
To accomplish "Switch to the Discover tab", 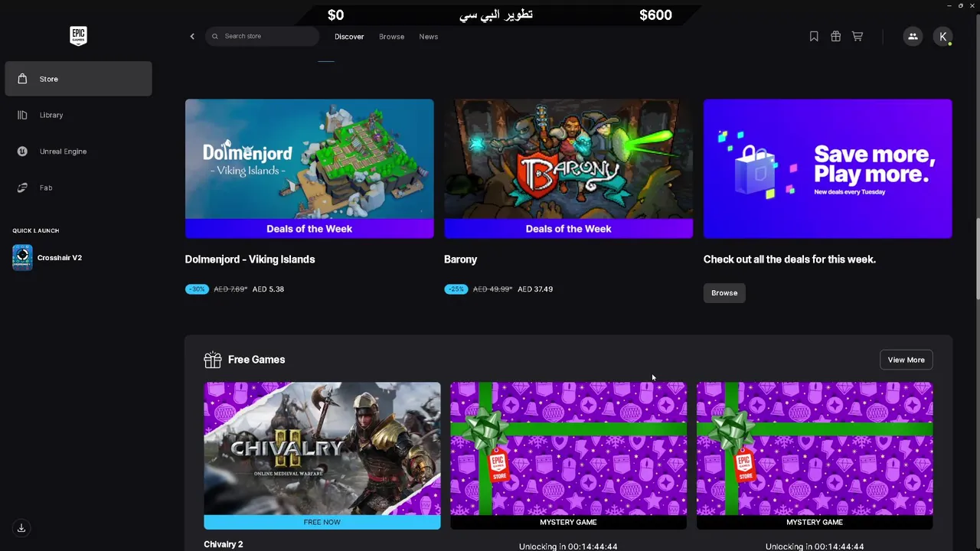I will [x=349, y=37].
